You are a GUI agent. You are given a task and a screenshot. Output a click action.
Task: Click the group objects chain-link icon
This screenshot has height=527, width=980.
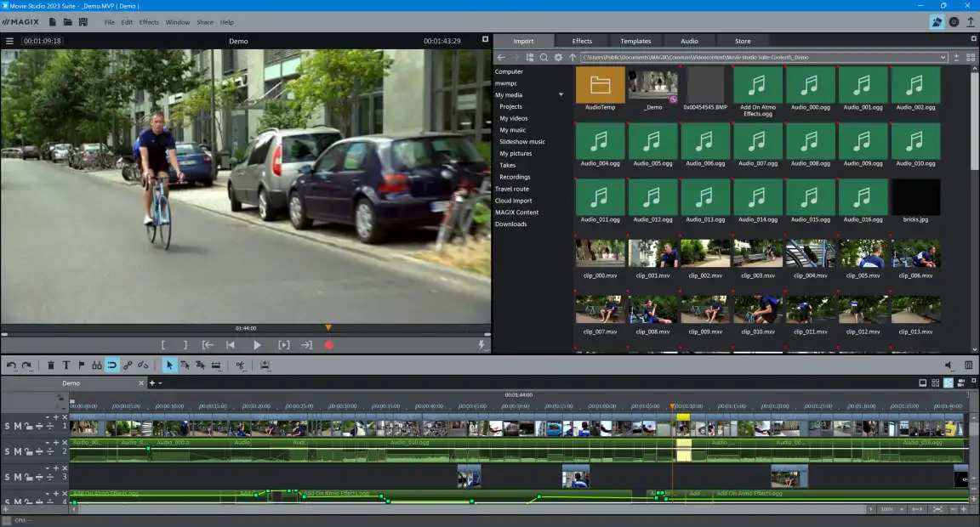[128, 365]
